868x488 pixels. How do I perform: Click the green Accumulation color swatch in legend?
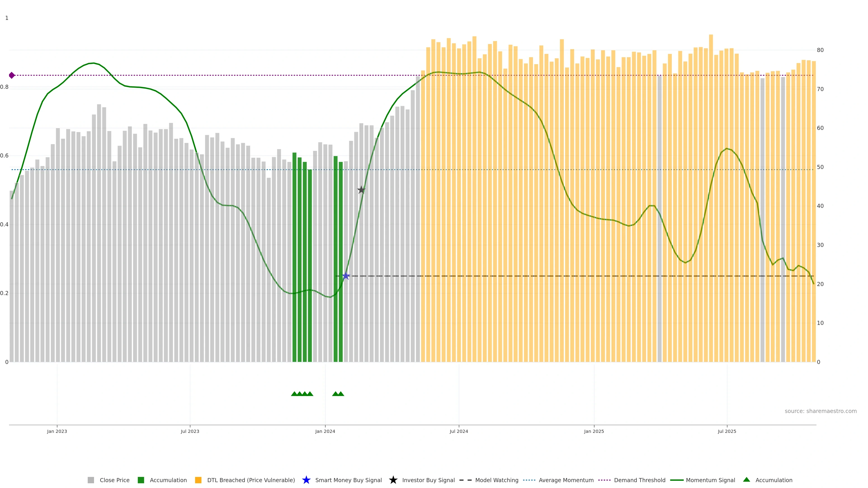click(141, 480)
